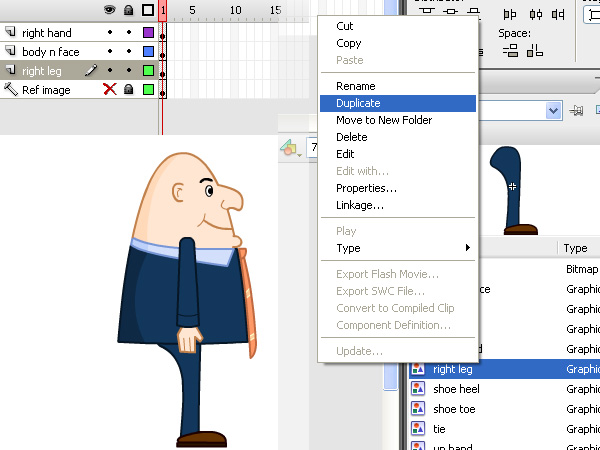Click distribute horizontal center icon in Align panel
600x450 pixels.
point(535,15)
